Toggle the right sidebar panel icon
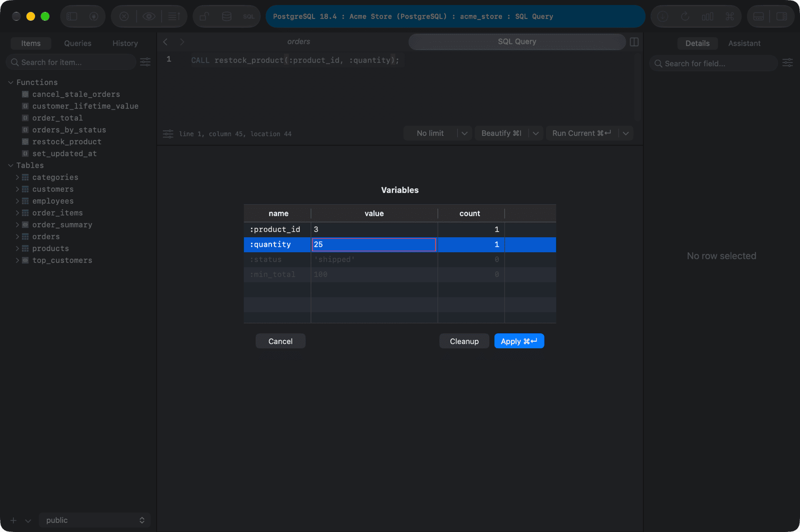This screenshot has width=800, height=532. [x=781, y=16]
